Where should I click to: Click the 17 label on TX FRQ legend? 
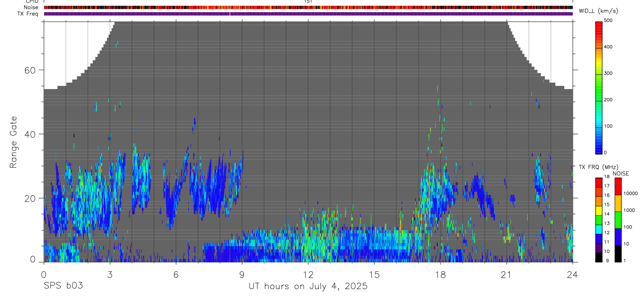click(x=607, y=186)
